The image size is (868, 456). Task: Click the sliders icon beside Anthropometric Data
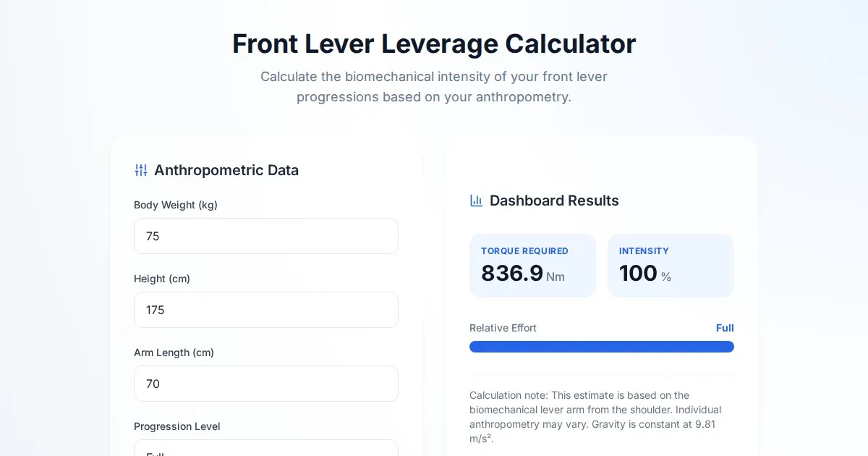click(x=141, y=170)
